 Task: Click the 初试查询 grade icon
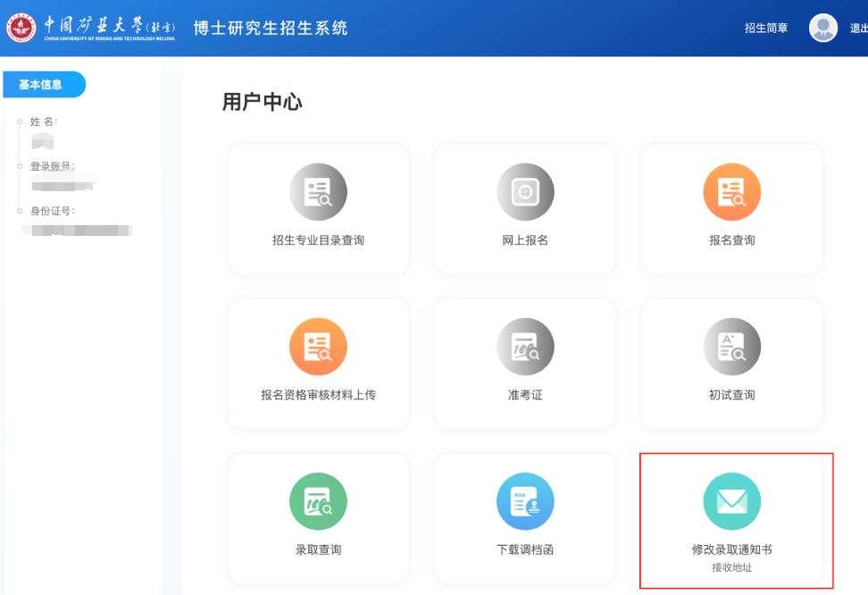tap(731, 347)
